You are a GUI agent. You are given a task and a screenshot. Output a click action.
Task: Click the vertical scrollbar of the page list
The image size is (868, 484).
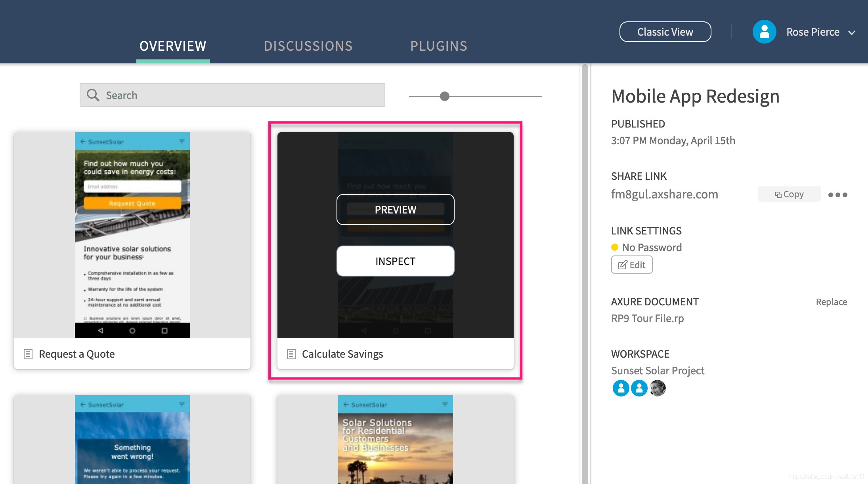pos(585,273)
